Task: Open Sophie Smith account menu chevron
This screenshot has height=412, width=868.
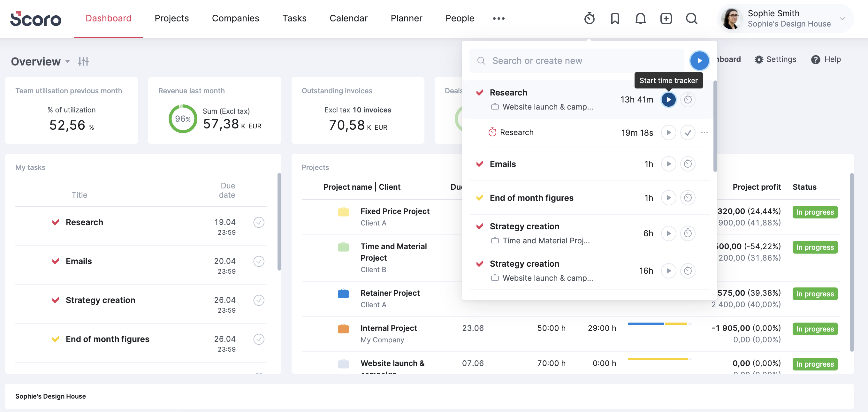Action: pos(842,19)
